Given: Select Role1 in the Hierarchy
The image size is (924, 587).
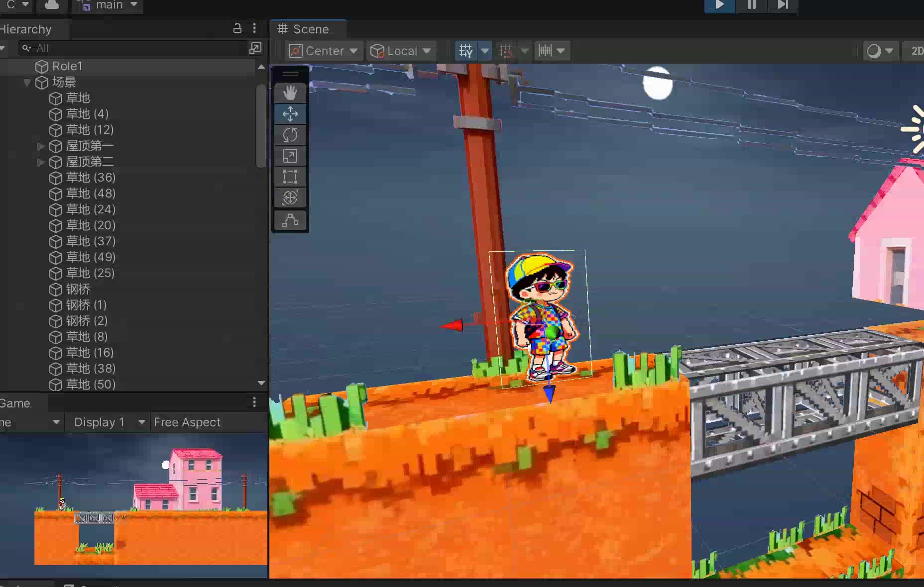Looking at the screenshot, I should tap(67, 66).
